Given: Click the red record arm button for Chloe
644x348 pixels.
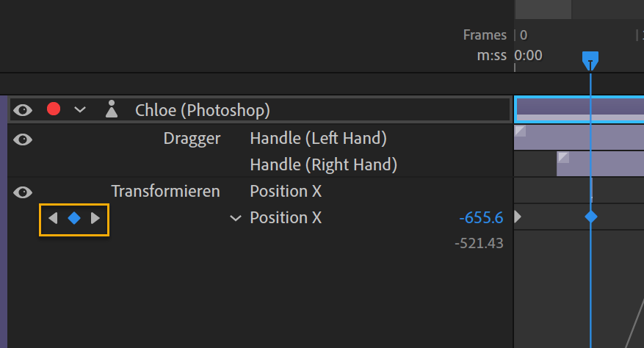Looking at the screenshot, I should 54,110.
